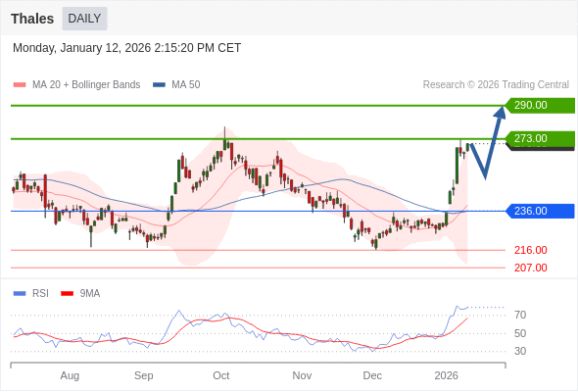The width and height of the screenshot is (578, 392).
Task: Click the RSI legend label
Action: pyautogui.click(x=40, y=294)
